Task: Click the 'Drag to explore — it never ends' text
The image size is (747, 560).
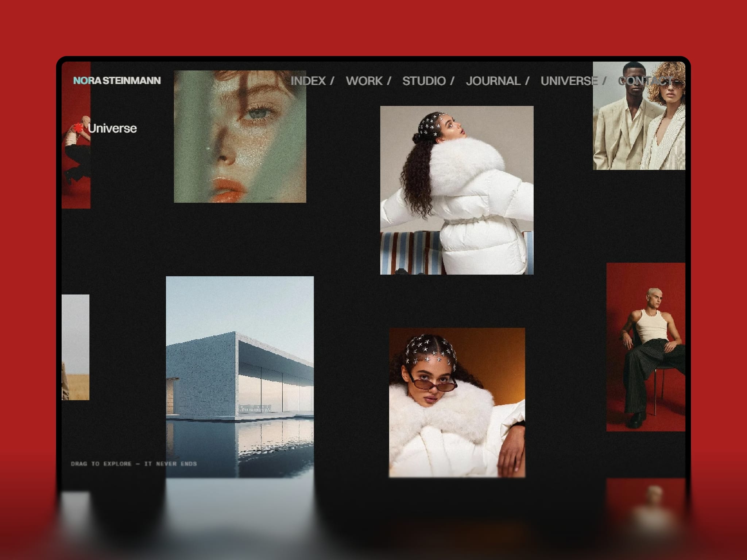Action: (x=134, y=464)
